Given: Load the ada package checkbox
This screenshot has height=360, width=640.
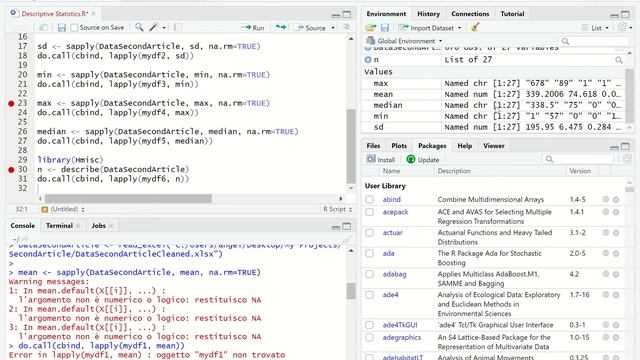Looking at the screenshot, I should click(x=369, y=253).
